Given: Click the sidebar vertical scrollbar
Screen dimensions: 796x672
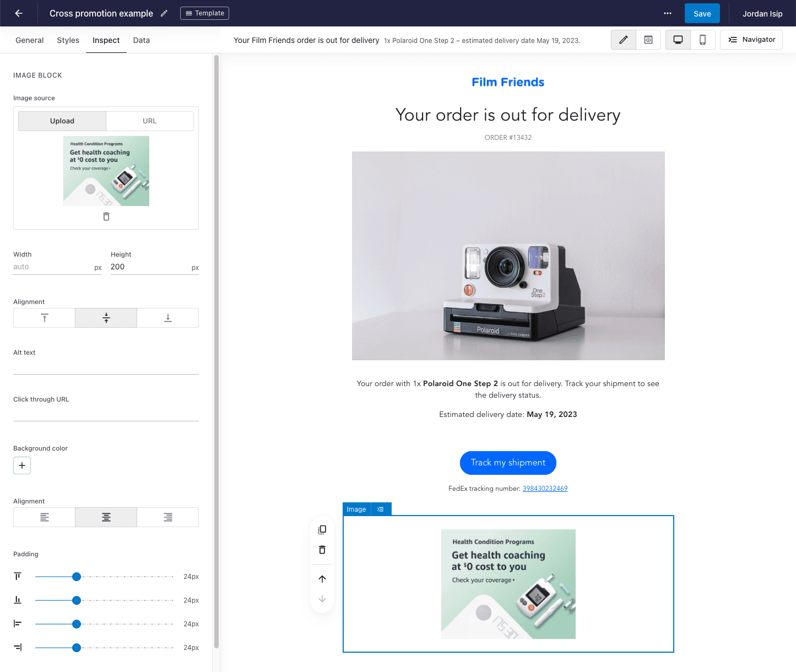Looking at the screenshot, I should [216, 351].
